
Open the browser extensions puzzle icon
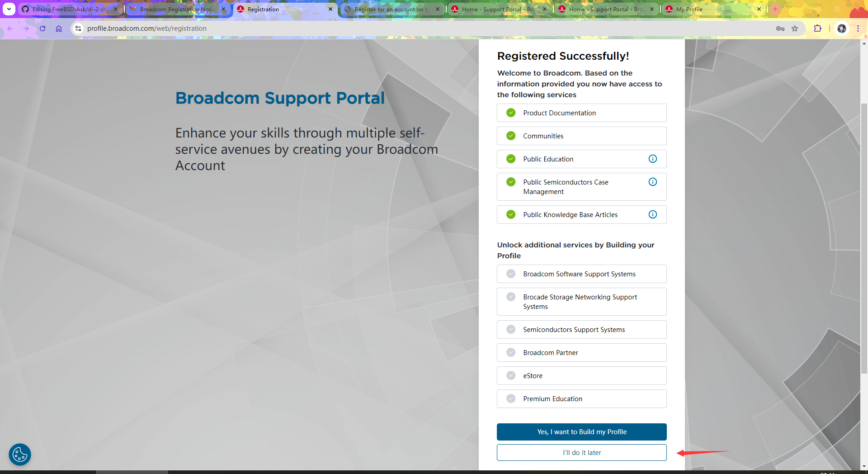817,28
